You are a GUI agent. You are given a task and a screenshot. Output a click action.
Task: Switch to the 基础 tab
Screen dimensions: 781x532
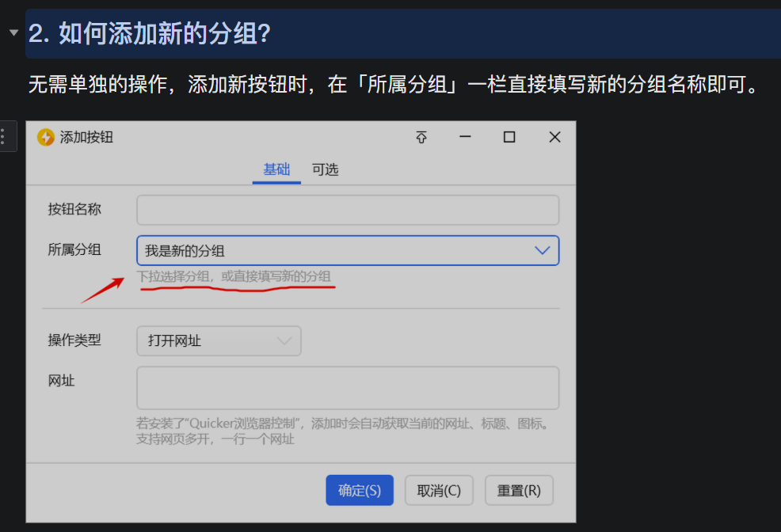point(276,170)
